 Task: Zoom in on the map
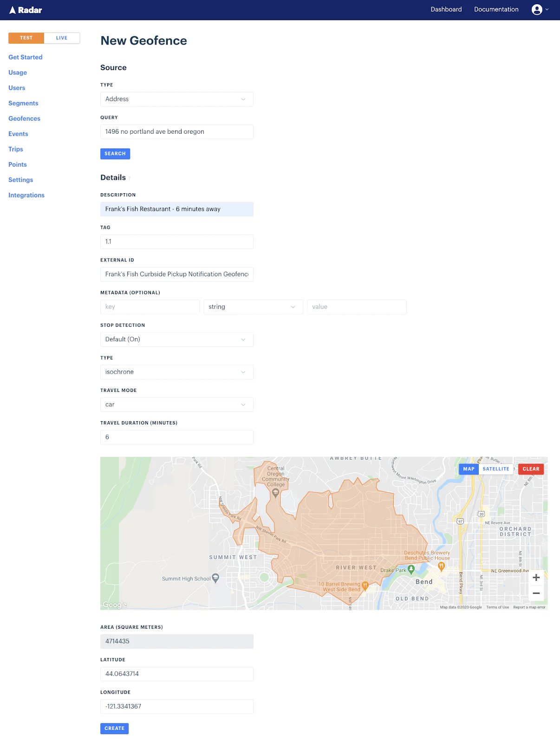536,578
